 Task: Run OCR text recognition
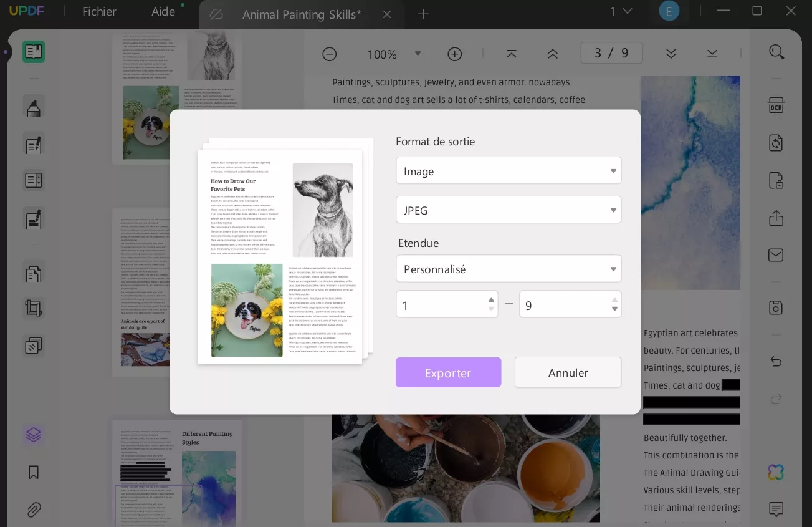click(x=776, y=105)
